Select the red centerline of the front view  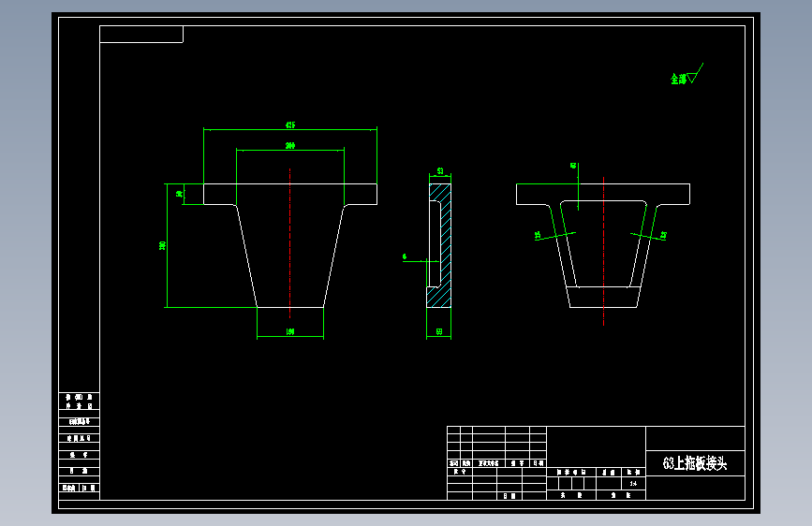[290, 243]
